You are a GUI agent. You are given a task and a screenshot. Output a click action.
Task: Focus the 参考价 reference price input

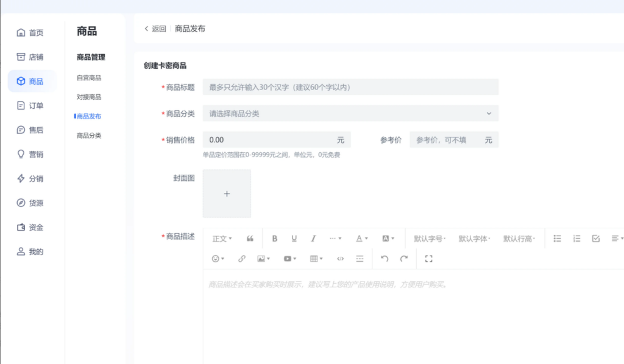tap(454, 140)
